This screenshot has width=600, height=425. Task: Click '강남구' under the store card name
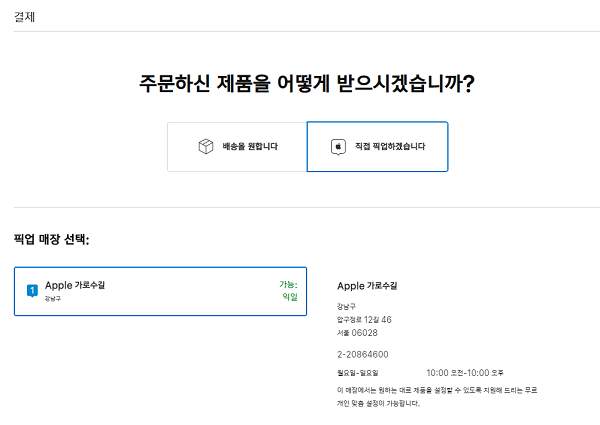(x=53, y=299)
